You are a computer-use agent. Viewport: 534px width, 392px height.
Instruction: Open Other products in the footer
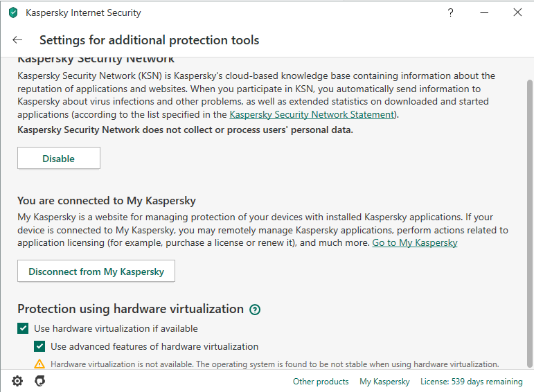pos(321,382)
